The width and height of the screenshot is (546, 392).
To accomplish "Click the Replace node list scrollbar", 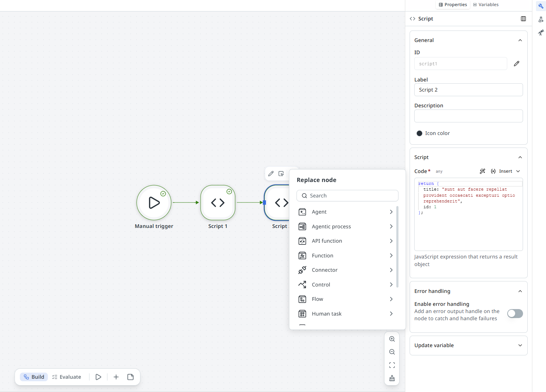I will tap(397, 247).
